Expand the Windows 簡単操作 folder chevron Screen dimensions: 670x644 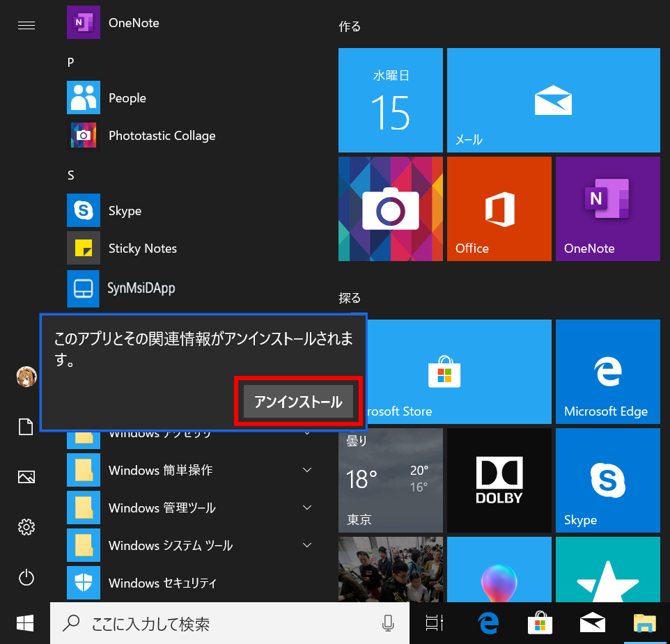coord(307,470)
